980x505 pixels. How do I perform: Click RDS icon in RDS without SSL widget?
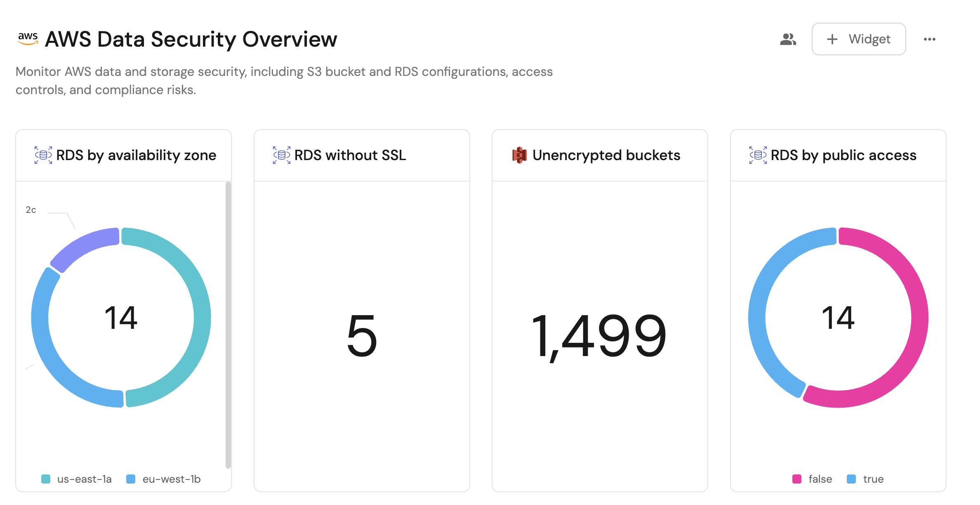coord(282,155)
